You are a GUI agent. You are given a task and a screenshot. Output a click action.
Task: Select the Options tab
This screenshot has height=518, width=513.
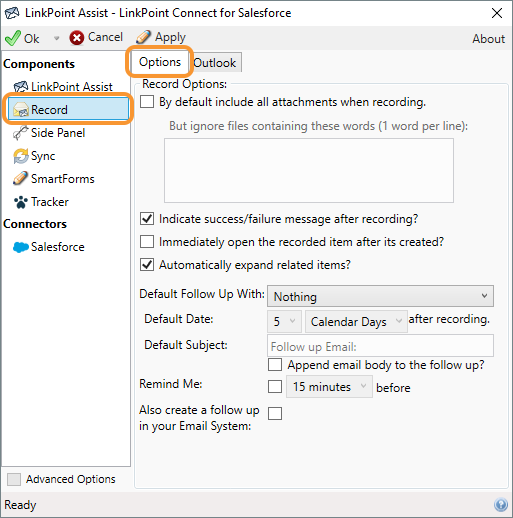click(x=160, y=62)
